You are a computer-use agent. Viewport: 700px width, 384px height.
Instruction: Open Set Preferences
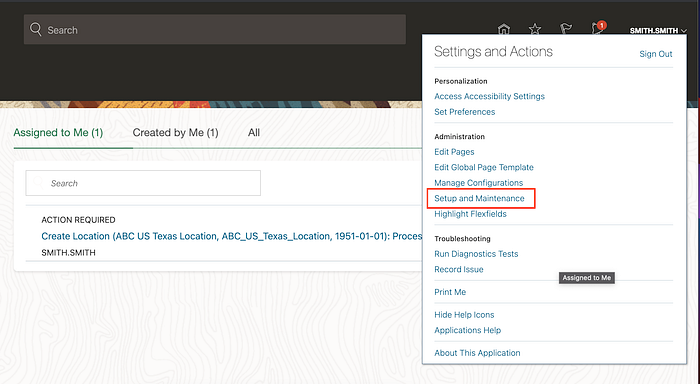(464, 112)
